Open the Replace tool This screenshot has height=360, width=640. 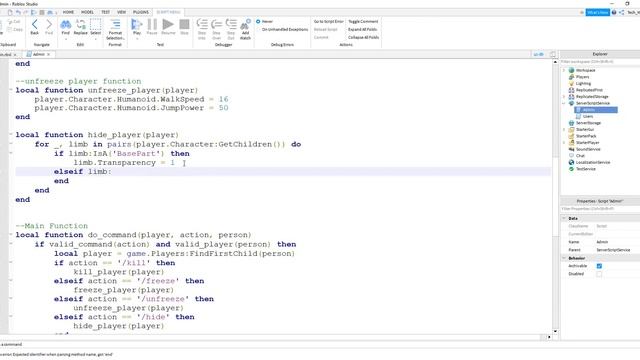pyautogui.click(x=80, y=27)
